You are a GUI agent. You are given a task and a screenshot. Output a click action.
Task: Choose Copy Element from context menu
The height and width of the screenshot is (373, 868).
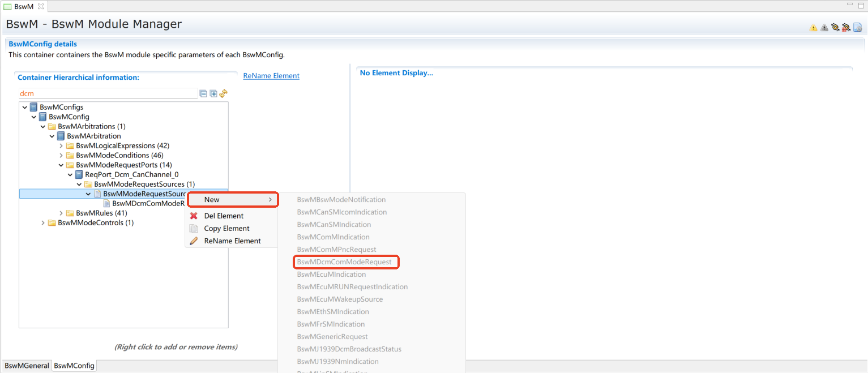click(226, 228)
